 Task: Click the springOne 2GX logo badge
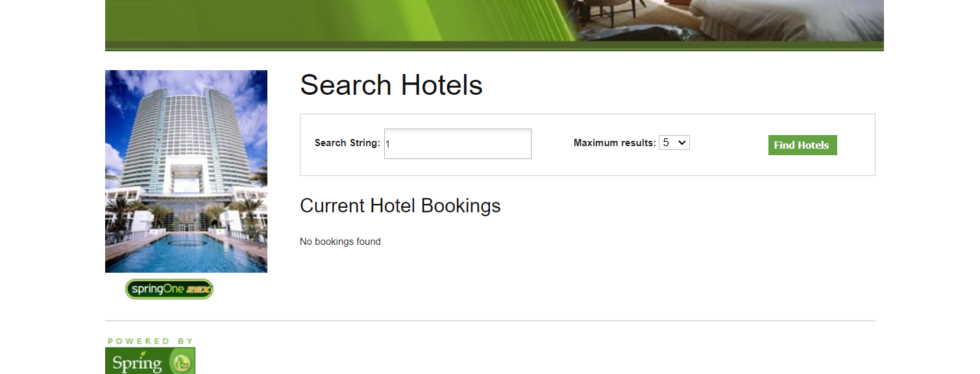coord(169,289)
